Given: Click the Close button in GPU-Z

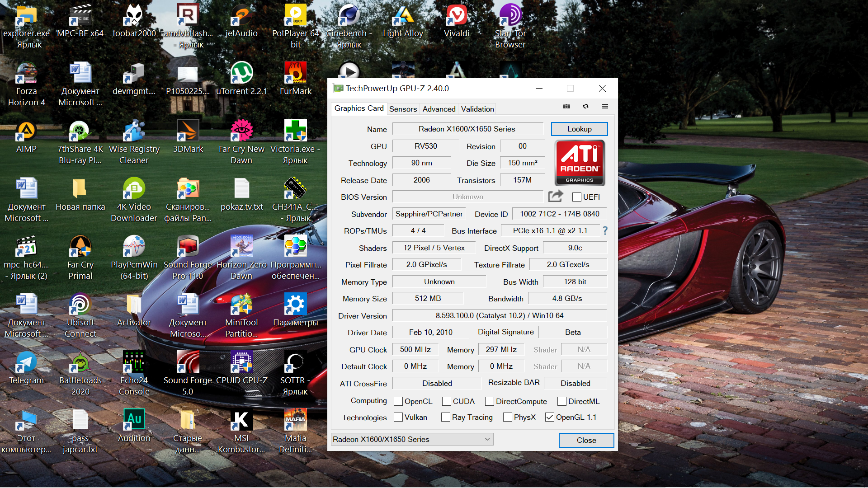Looking at the screenshot, I should pyautogui.click(x=586, y=440).
